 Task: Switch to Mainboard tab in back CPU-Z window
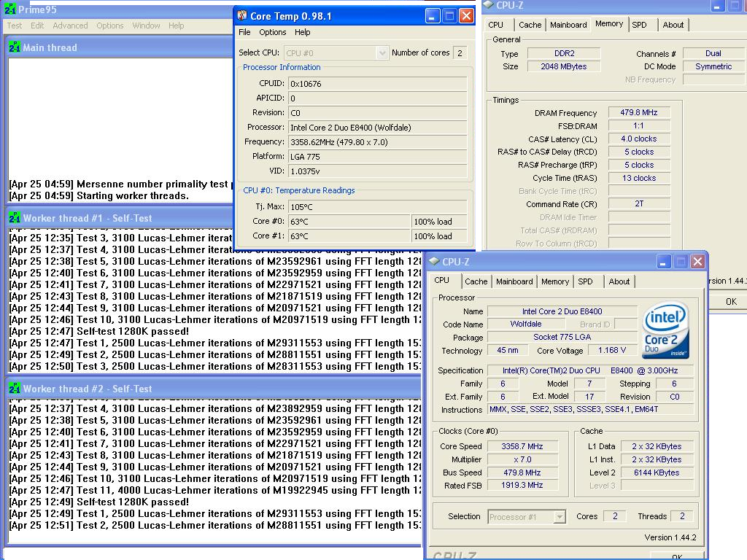click(568, 25)
